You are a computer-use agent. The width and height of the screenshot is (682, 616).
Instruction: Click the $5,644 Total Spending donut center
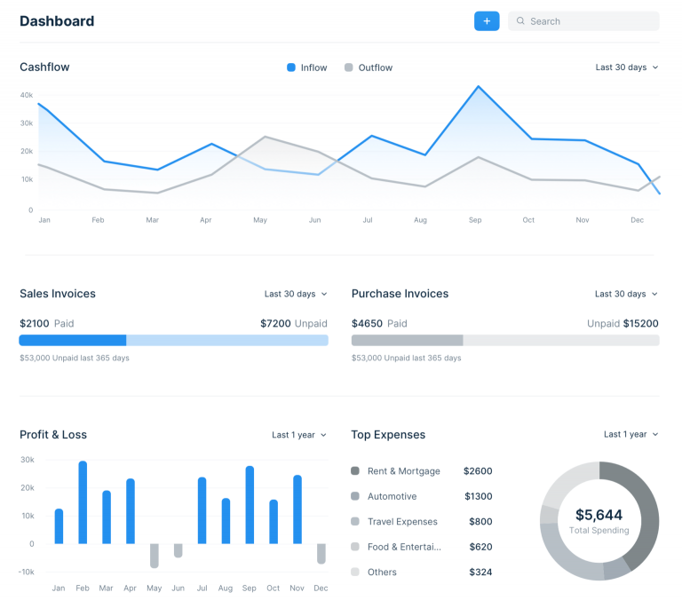coord(599,521)
